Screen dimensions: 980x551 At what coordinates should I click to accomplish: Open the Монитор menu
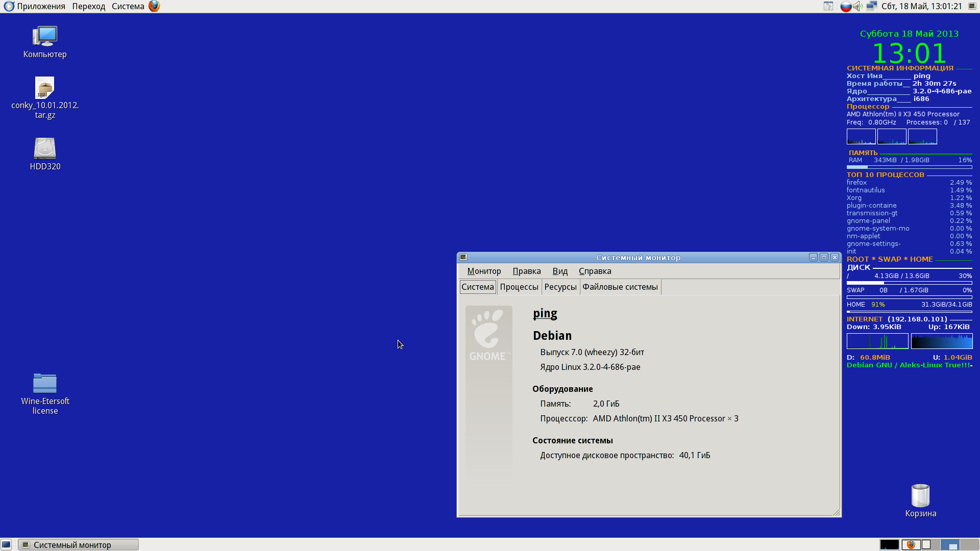click(484, 271)
